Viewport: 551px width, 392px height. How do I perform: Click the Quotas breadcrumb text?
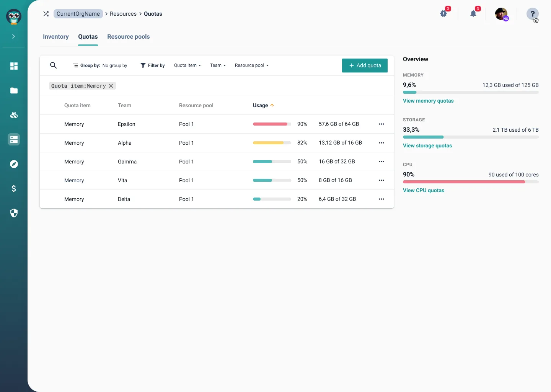[153, 14]
